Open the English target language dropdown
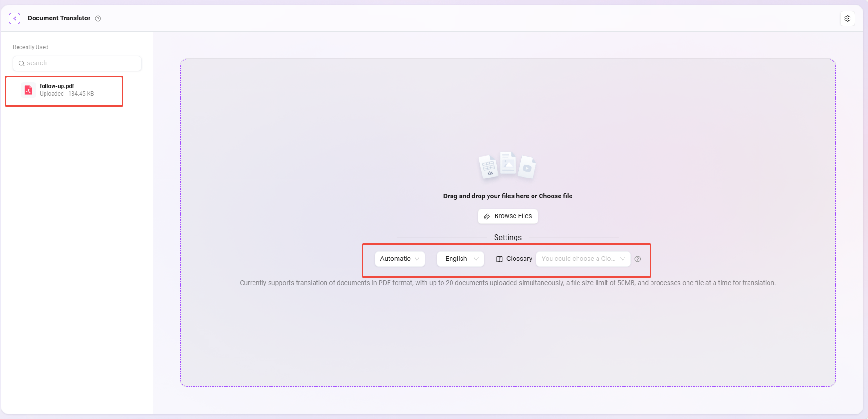Screen dimensions: 868x419 [460, 259]
